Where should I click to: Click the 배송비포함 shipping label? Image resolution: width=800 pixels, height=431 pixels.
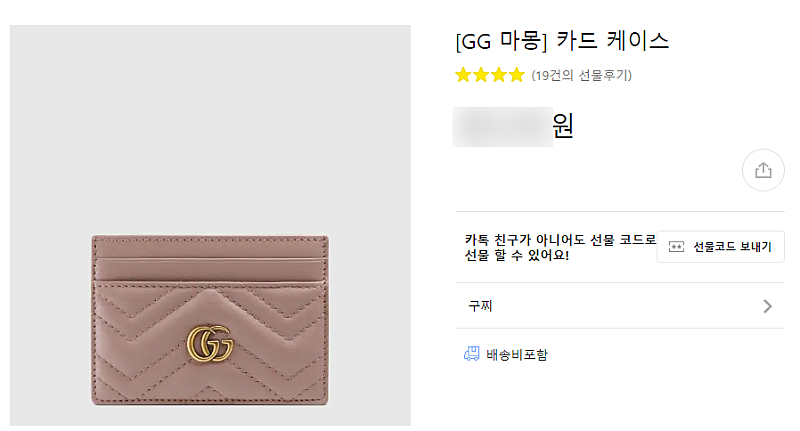point(517,354)
